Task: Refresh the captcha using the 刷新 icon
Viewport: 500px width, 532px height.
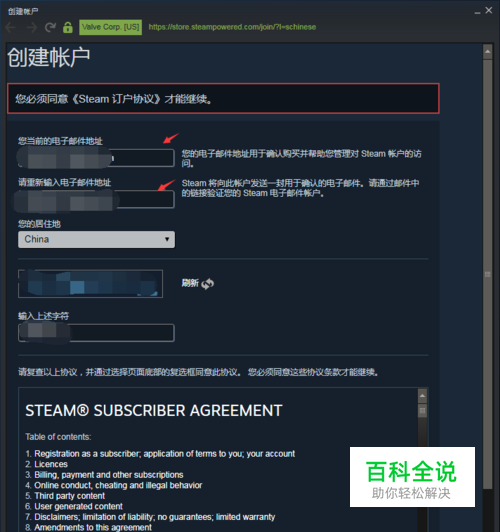Action: (x=208, y=283)
